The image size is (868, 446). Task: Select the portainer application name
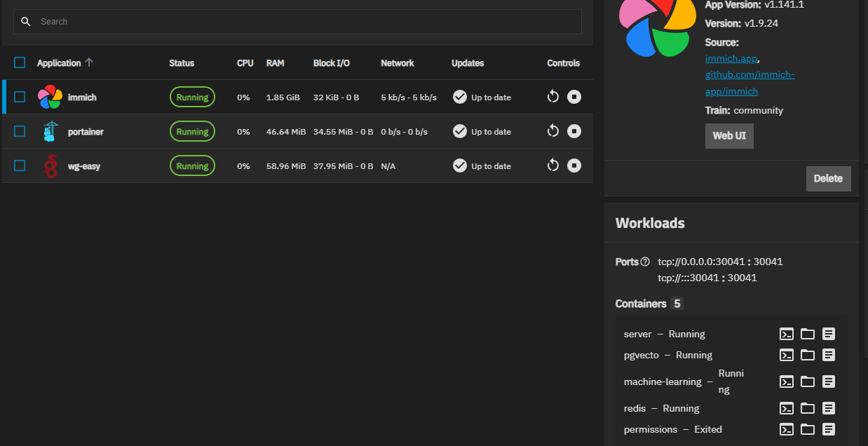86,132
